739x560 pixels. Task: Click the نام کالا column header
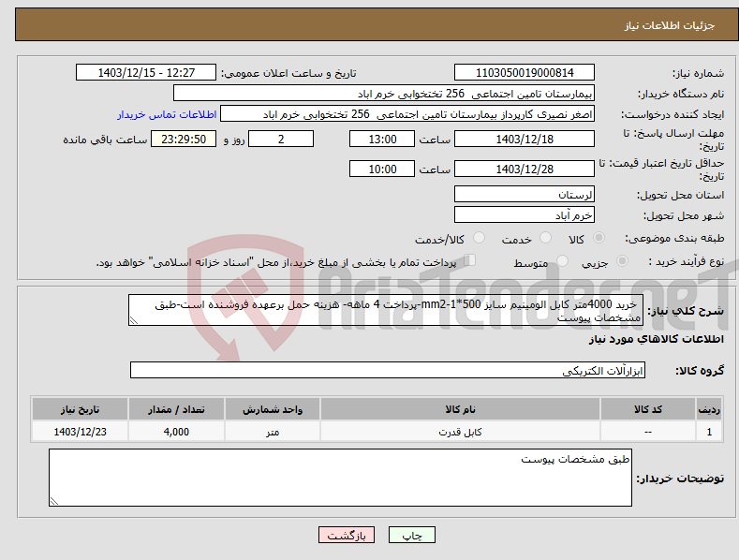click(x=460, y=409)
